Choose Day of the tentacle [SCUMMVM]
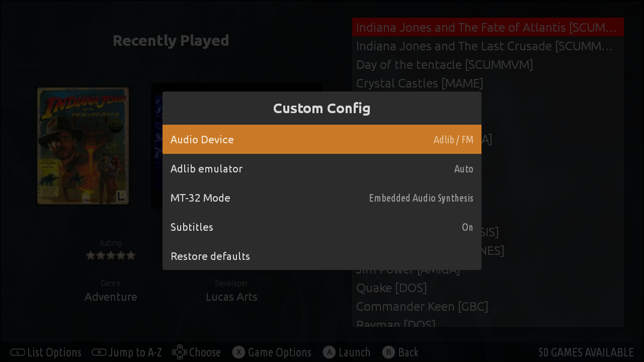644x362 pixels. click(x=444, y=65)
